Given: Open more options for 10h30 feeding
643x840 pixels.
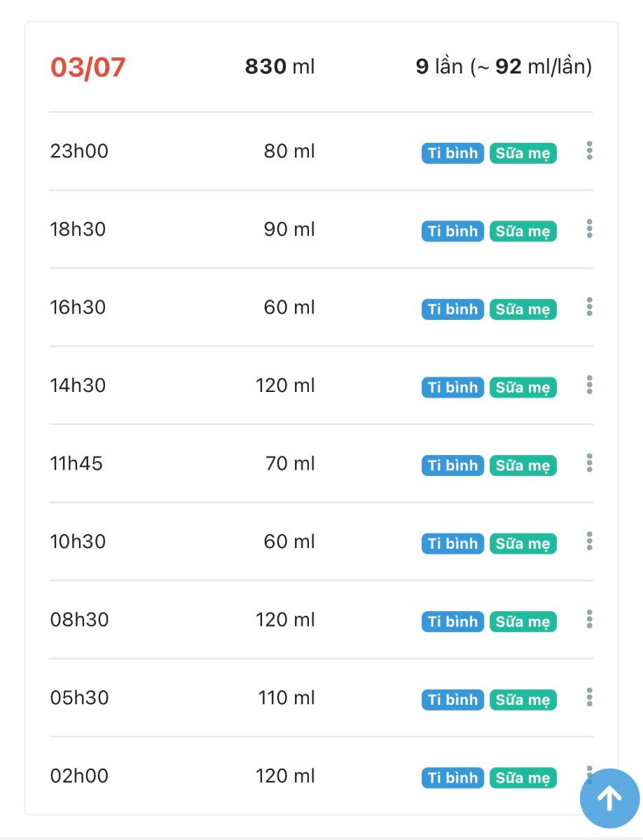Looking at the screenshot, I should [x=590, y=541].
